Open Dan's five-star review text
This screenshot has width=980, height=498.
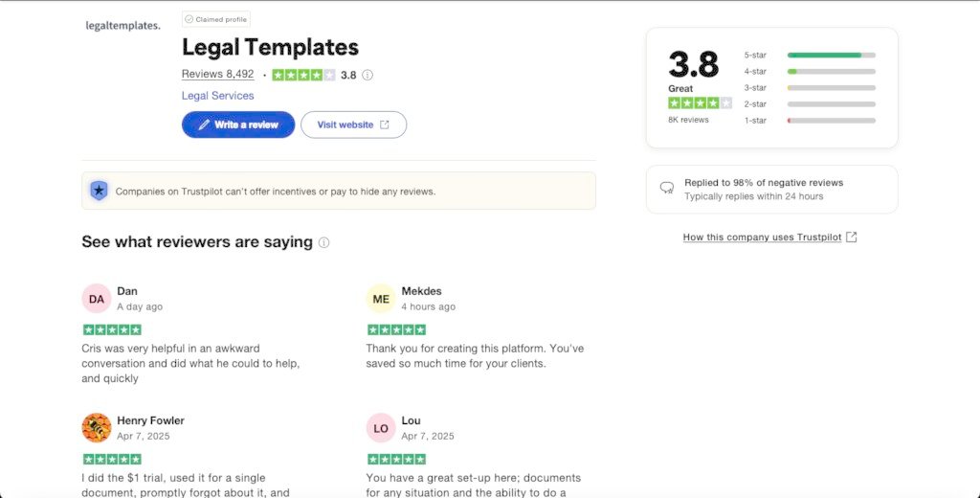[x=191, y=363]
